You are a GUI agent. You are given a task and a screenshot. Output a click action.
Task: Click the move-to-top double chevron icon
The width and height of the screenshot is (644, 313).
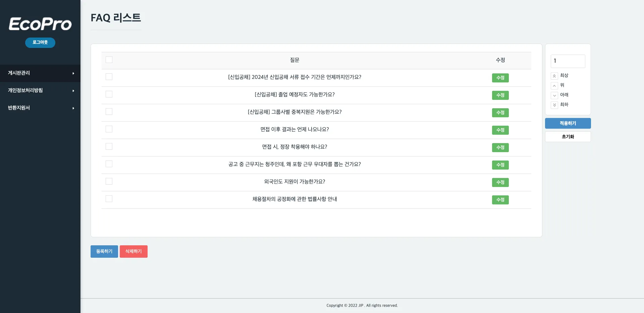(x=554, y=76)
